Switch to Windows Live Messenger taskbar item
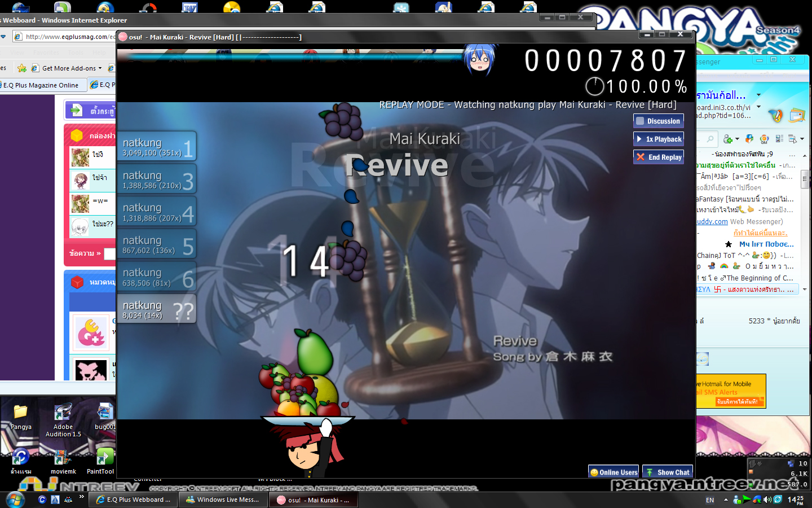812x508 pixels. (223, 500)
